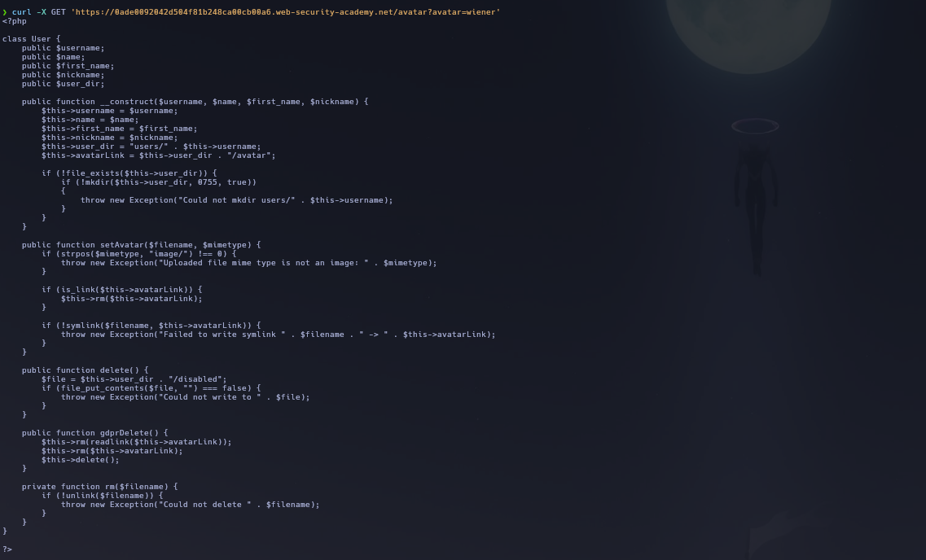Screen dimensions: 926x560
Task: Click 'public $nickname;' declaration
Action: [64, 75]
